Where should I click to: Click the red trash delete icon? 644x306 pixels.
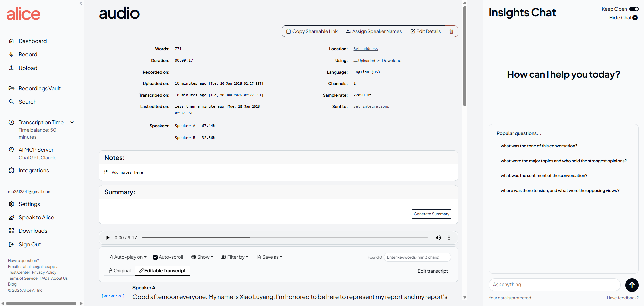click(451, 31)
